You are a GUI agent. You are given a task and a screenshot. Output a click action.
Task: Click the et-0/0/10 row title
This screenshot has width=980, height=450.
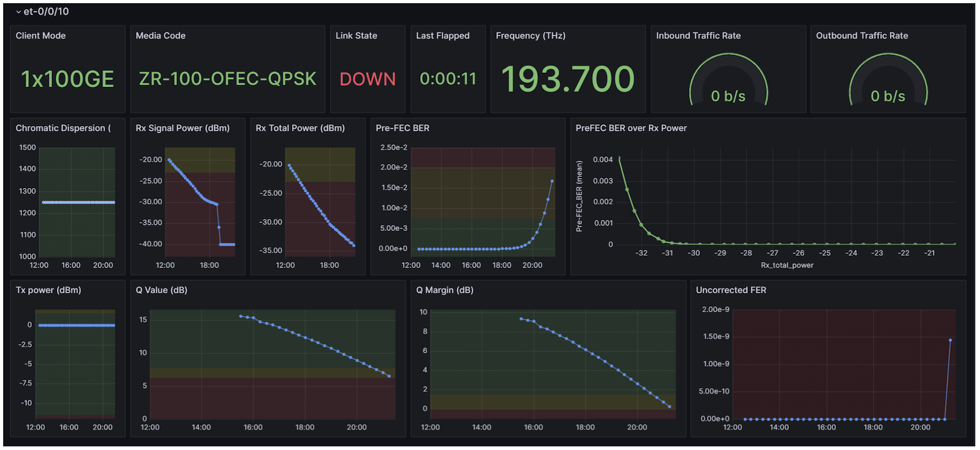click(46, 12)
